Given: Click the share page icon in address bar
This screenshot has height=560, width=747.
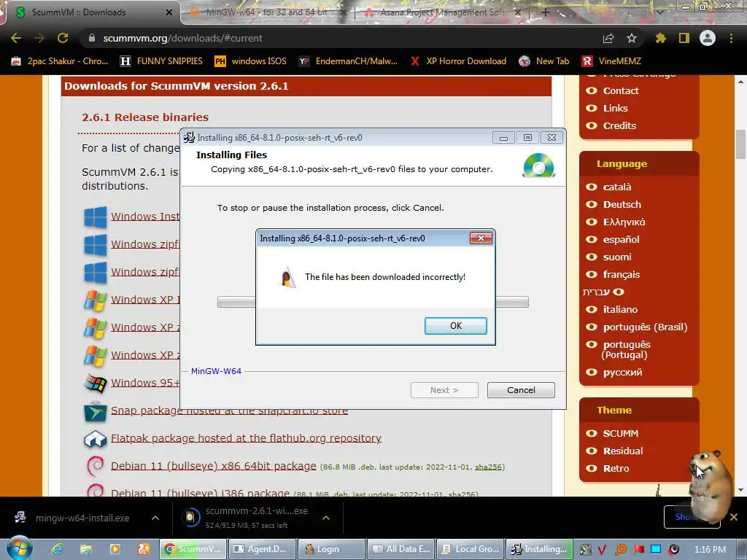Looking at the screenshot, I should tap(608, 38).
